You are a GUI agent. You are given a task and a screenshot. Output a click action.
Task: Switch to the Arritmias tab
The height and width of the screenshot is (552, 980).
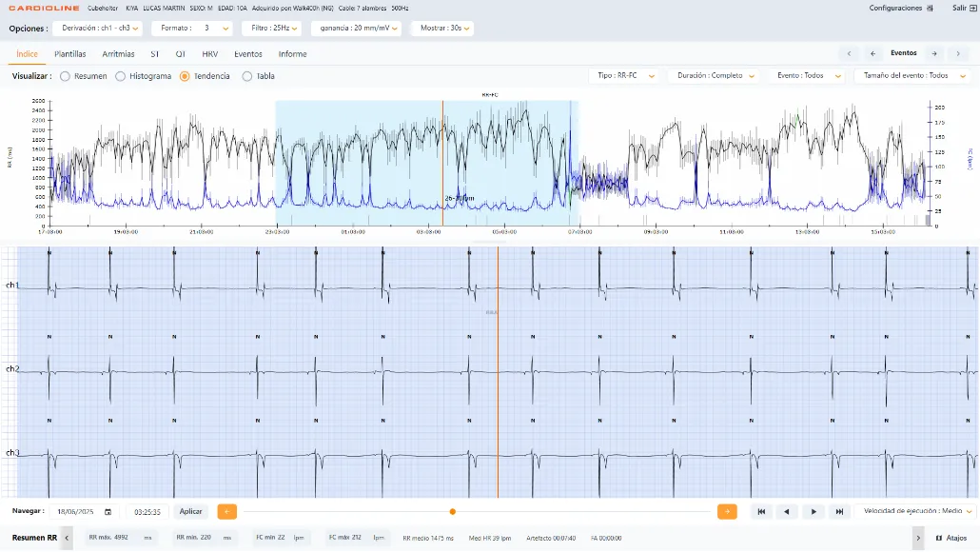(x=118, y=54)
